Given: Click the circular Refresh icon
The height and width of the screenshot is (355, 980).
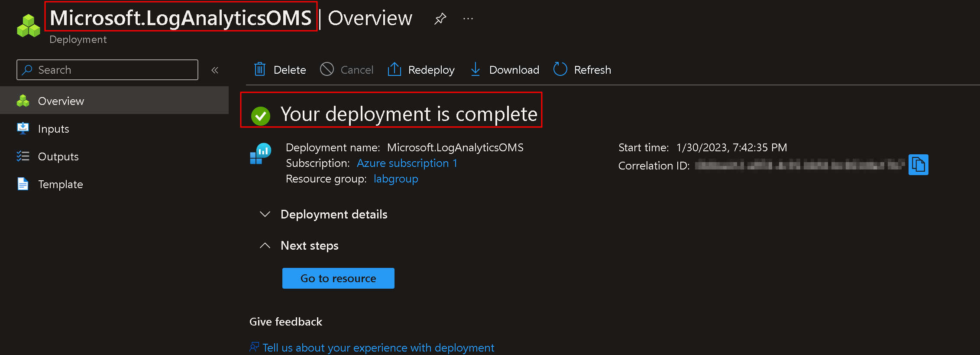Looking at the screenshot, I should pos(560,69).
